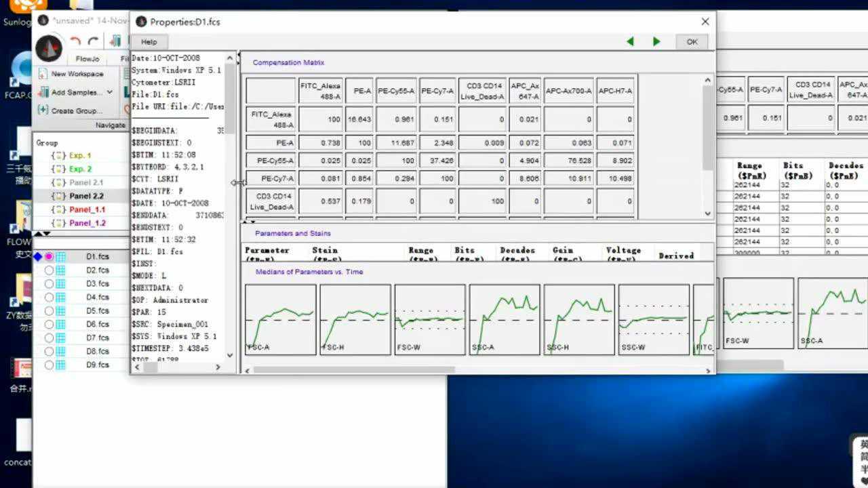The height and width of the screenshot is (488, 868).
Task: Click the FlowJo logo button
Action: coord(49,48)
